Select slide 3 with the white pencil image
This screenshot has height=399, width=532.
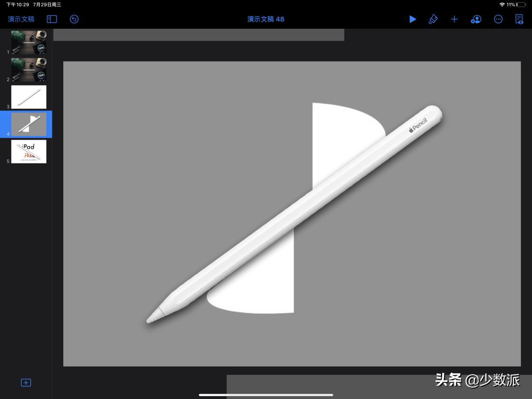click(x=28, y=97)
